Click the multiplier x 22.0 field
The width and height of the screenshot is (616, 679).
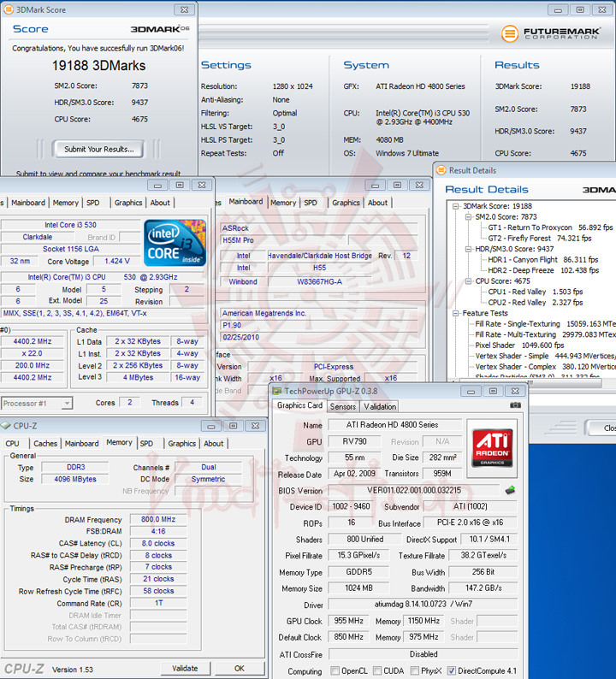[32, 353]
